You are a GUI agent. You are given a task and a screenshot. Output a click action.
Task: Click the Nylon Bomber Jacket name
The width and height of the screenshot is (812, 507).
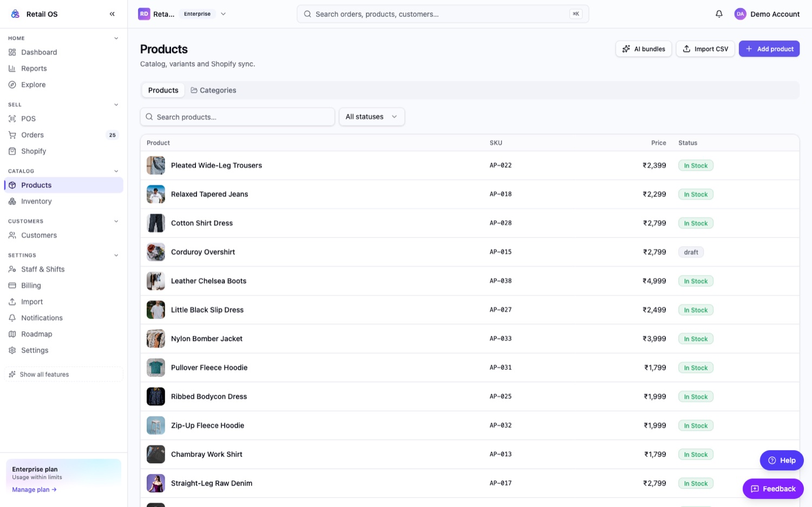(207, 339)
